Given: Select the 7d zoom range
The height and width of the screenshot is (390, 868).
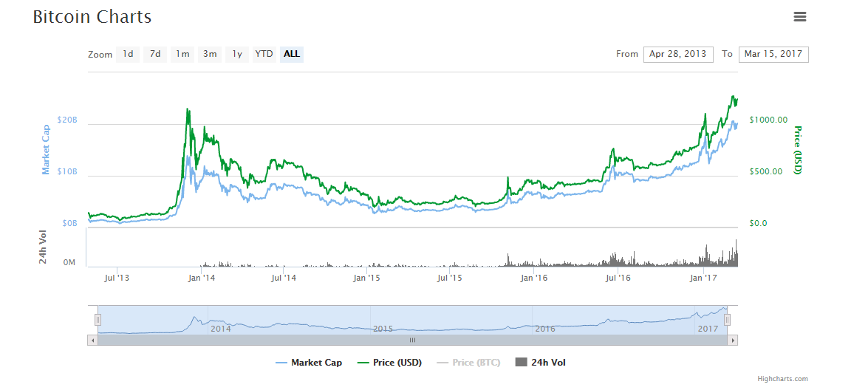Looking at the screenshot, I should [154, 54].
